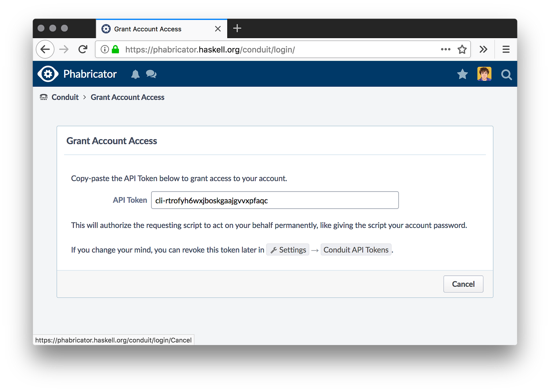
Task: Click the Grant Account Access heading
Action: click(x=112, y=141)
